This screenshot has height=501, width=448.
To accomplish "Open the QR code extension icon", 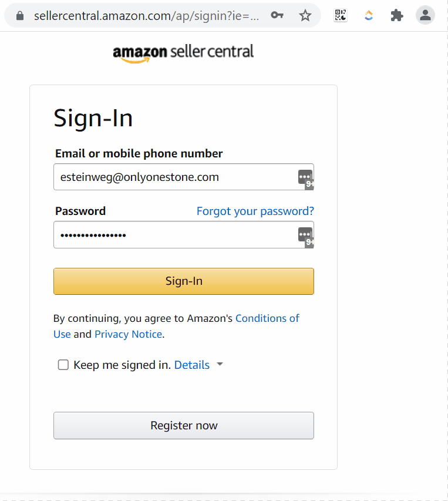I will [341, 15].
